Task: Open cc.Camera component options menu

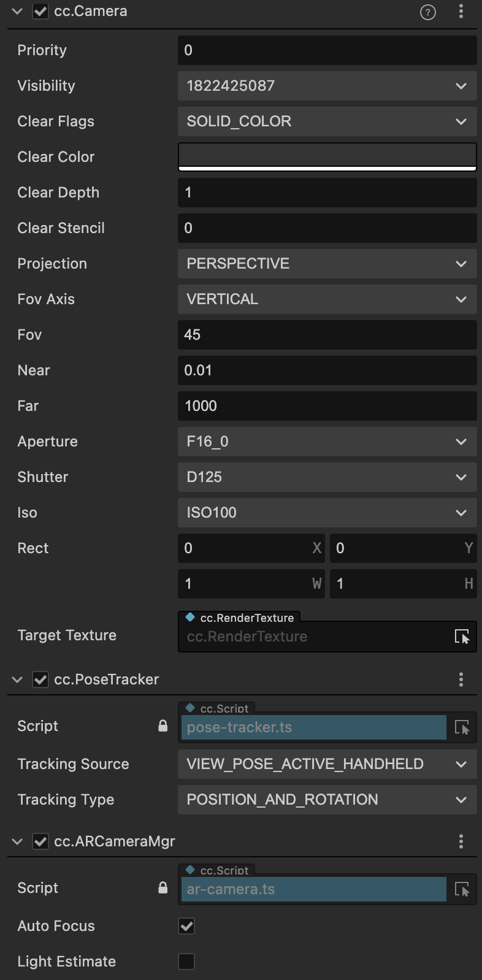Action: pyautogui.click(x=461, y=11)
